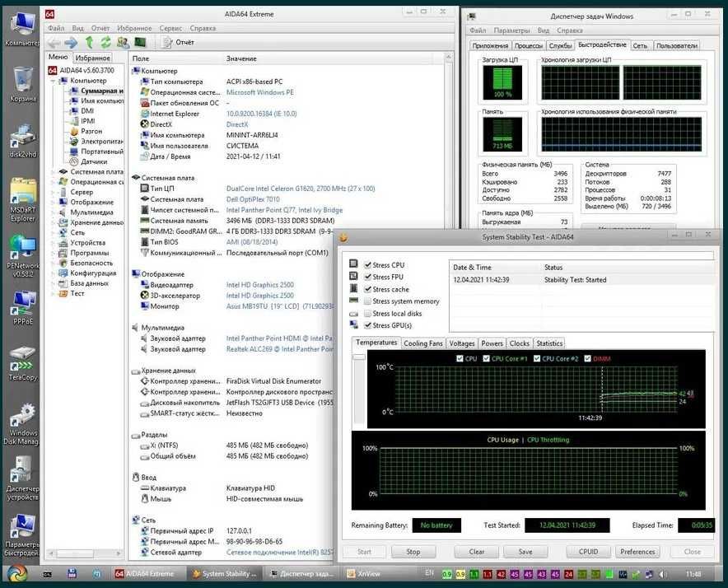The width and height of the screenshot is (728, 588).
Task: Click the temperature graph vertical slider thumb
Action: pos(359,357)
